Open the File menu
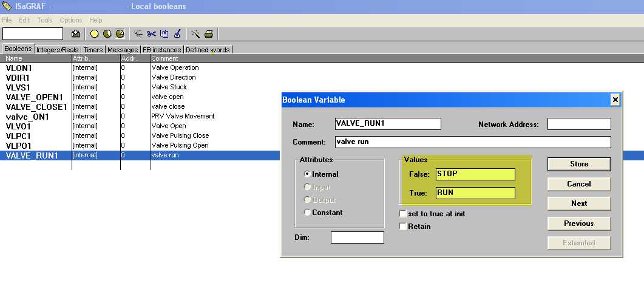This screenshot has height=297, width=644. [x=7, y=20]
